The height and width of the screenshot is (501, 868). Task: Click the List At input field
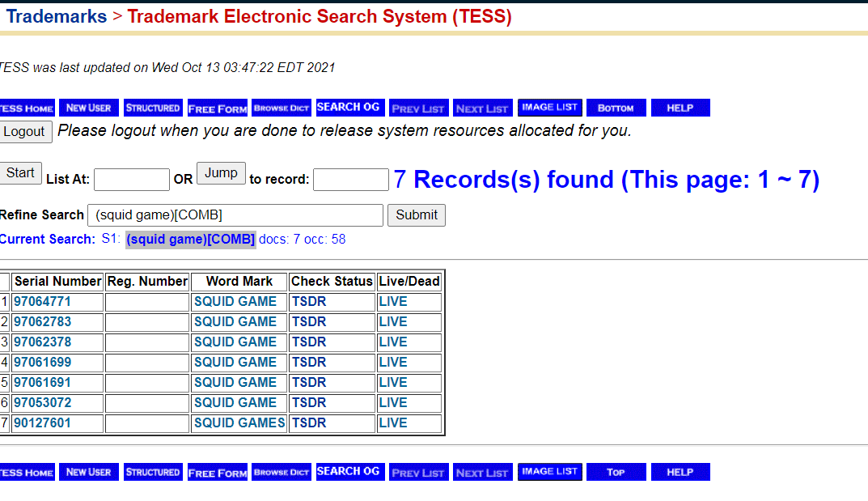(x=132, y=180)
